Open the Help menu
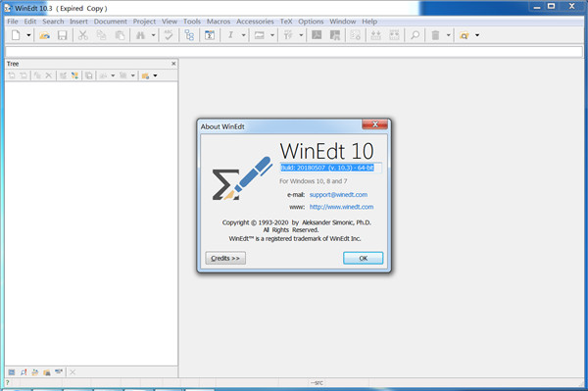588x391 pixels. (369, 22)
